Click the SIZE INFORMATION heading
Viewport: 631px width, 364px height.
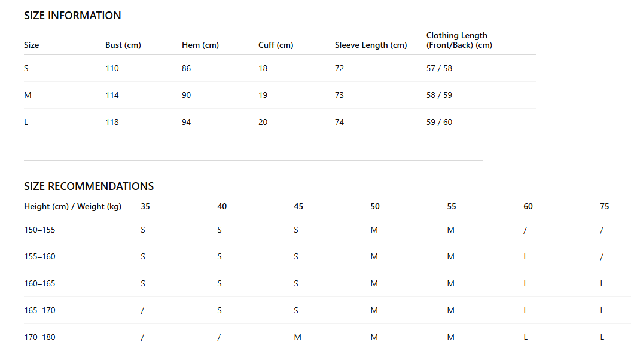(72, 16)
